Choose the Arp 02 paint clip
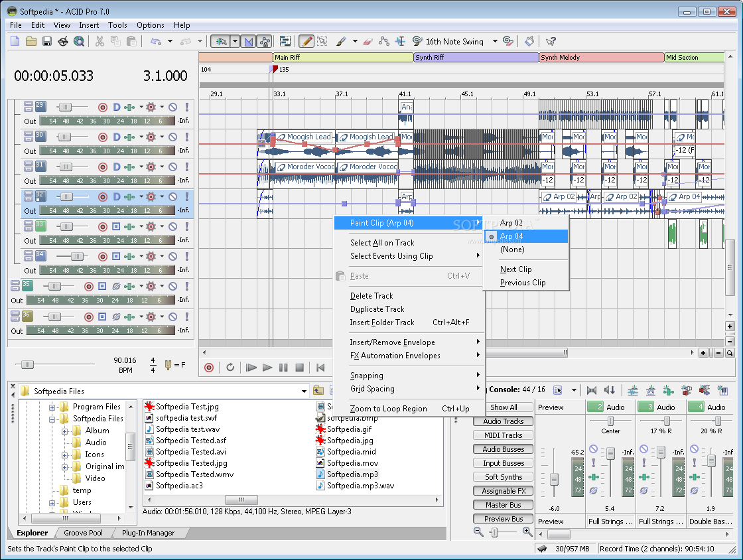 pyautogui.click(x=511, y=223)
